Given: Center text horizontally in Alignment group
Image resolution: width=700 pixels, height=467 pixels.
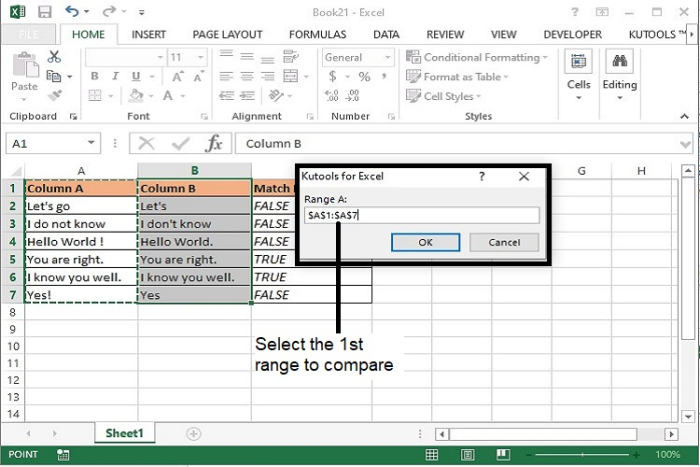Looking at the screenshot, I should click(x=247, y=76).
